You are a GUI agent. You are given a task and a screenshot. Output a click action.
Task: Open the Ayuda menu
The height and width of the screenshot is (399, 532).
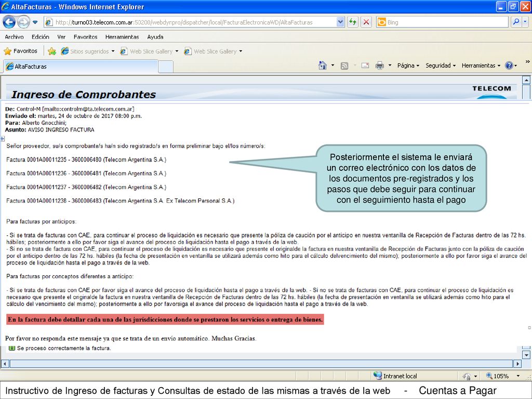point(155,37)
